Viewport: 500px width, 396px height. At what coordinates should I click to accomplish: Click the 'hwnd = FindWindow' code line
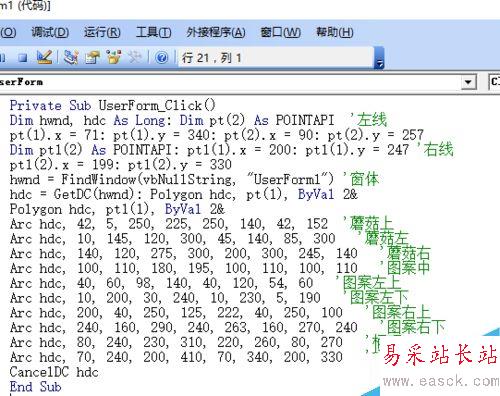pyautogui.click(x=172, y=179)
